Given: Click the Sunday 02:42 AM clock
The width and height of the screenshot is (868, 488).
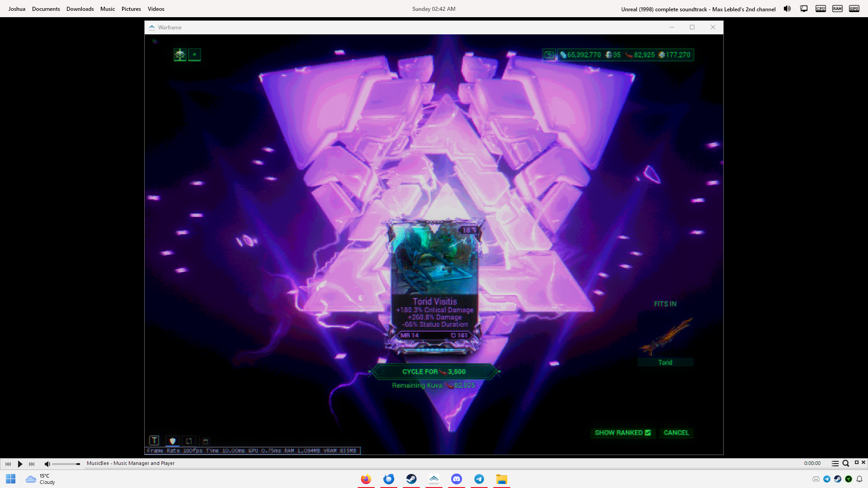Looking at the screenshot, I should 434,9.
